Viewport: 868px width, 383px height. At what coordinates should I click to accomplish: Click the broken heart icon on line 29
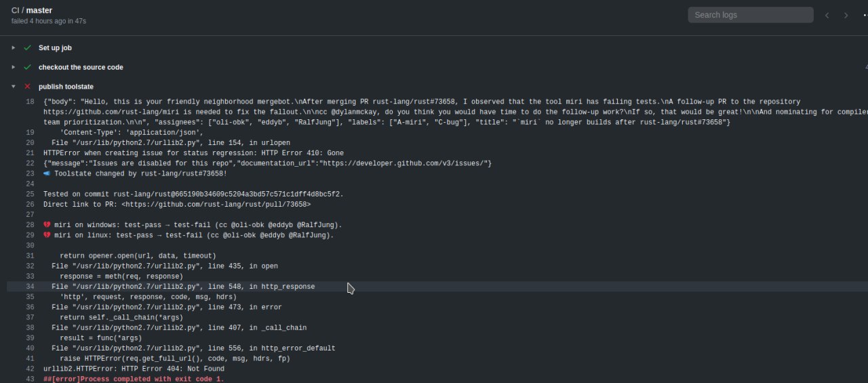[x=47, y=235]
